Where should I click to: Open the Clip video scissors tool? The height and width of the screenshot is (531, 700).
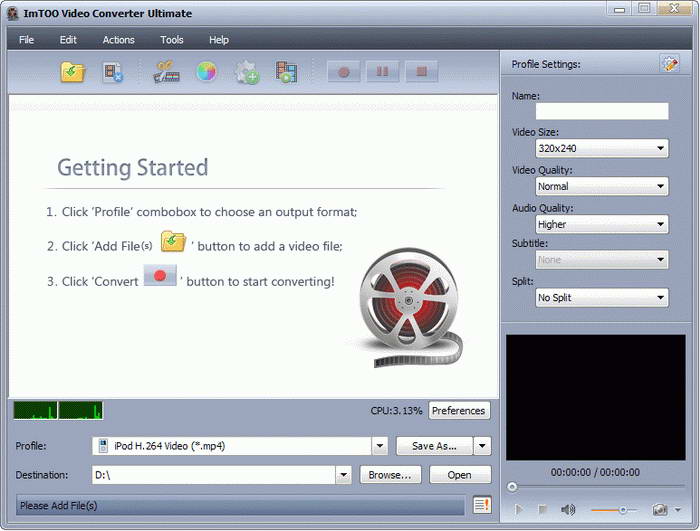(167, 72)
